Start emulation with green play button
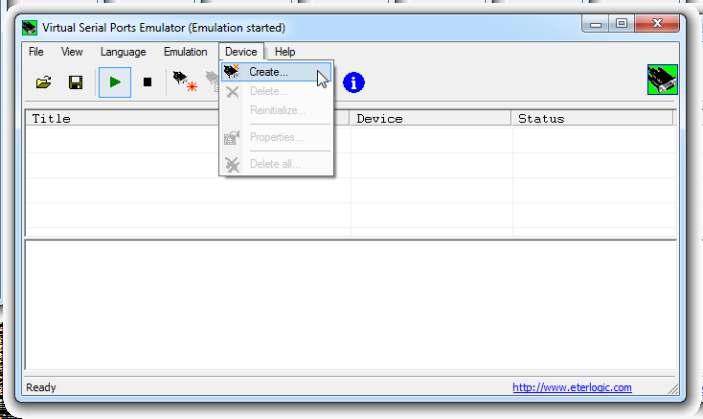703x419 pixels. pos(115,82)
